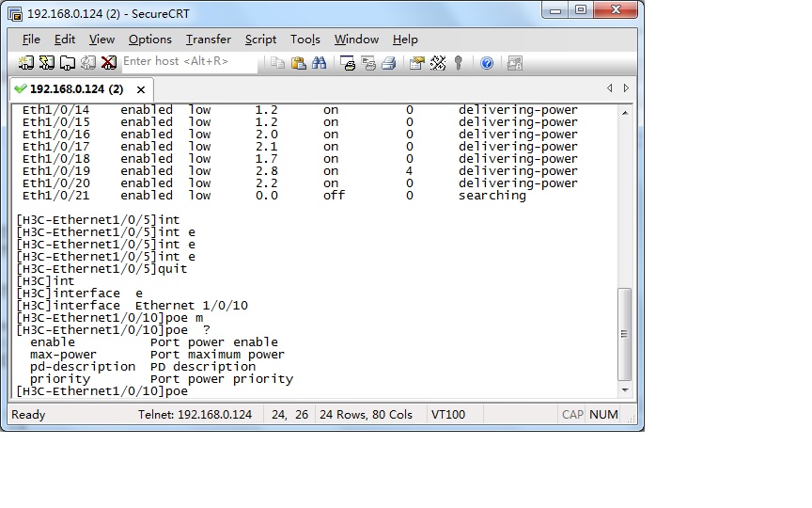Click the Print printer icon

(x=389, y=63)
